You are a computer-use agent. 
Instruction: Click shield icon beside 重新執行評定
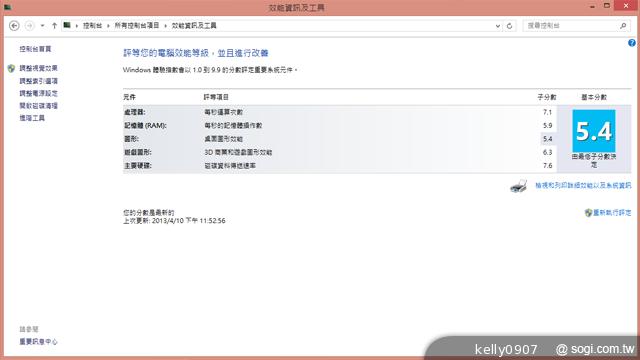point(588,213)
